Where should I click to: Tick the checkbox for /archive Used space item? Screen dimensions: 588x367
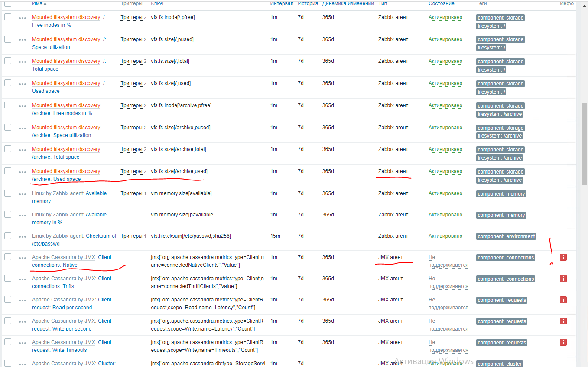click(x=8, y=171)
